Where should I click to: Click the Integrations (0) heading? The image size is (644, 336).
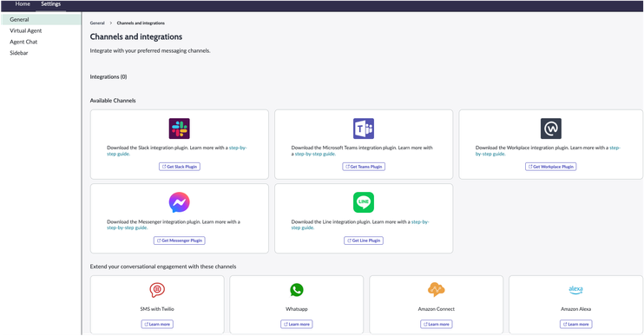(x=108, y=76)
